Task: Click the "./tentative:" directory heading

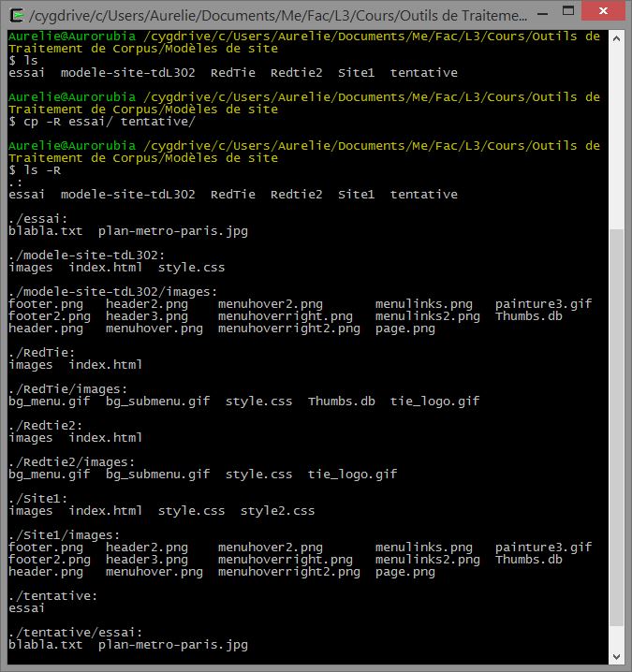Action: pos(53,596)
